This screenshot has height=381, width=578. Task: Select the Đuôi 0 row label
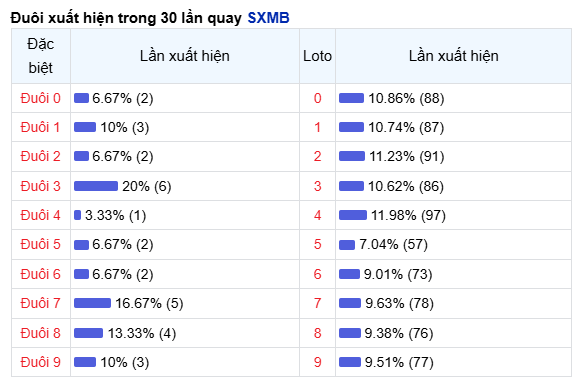[41, 98]
